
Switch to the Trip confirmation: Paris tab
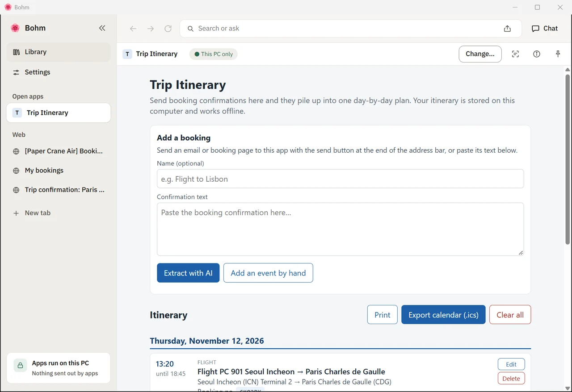(59, 190)
